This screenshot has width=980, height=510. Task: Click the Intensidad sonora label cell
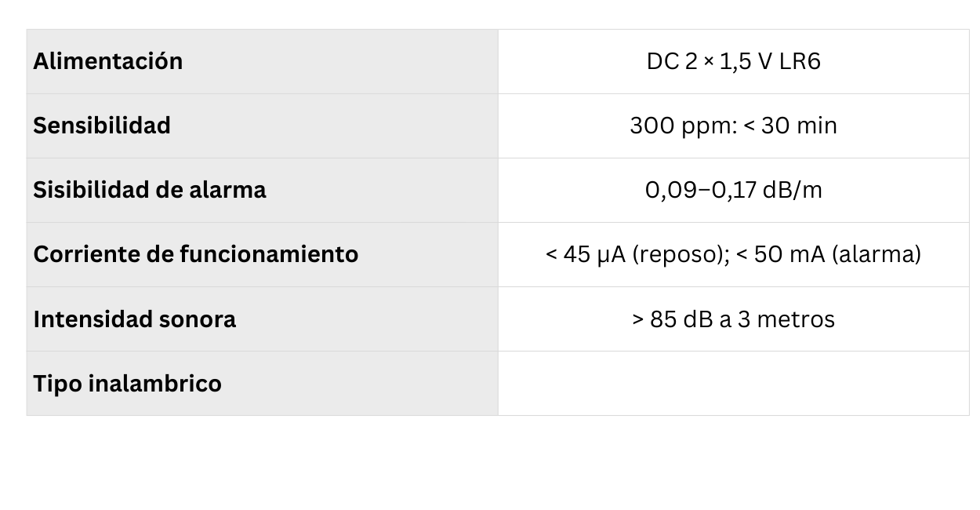coord(134,319)
